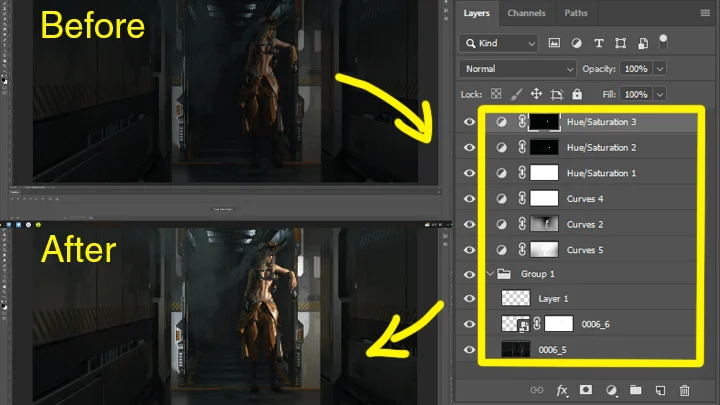Open the Normal blend mode dropdown

(517, 69)
